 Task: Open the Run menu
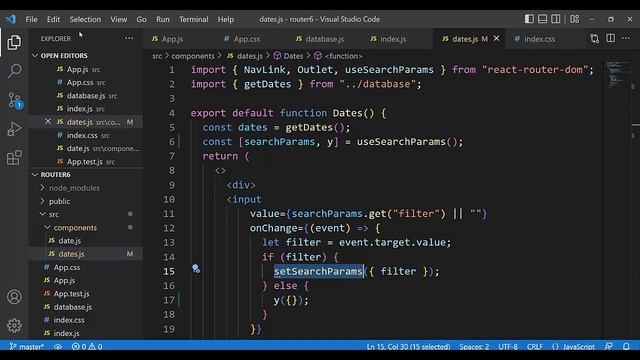coord(162,19)
